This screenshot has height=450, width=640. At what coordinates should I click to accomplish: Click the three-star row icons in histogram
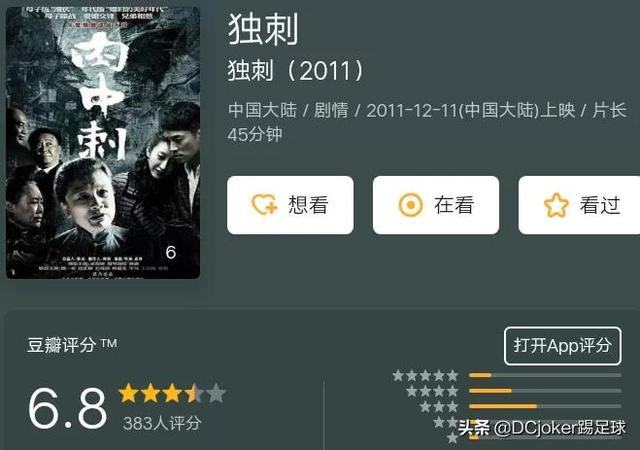(439, 407)
